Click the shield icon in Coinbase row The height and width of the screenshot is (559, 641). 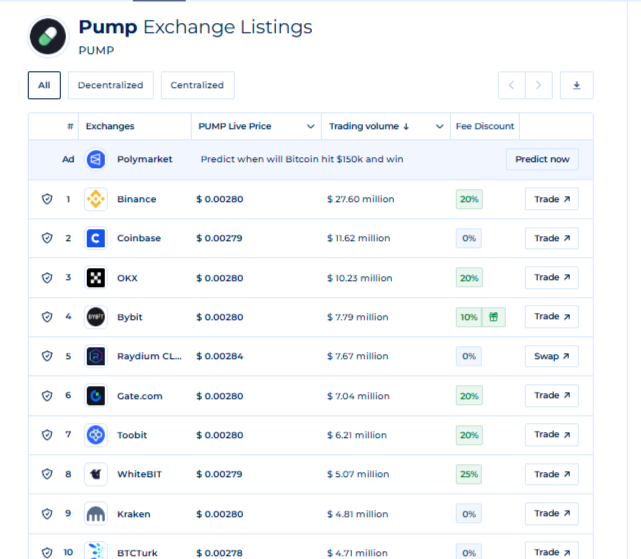coord(47,238)
